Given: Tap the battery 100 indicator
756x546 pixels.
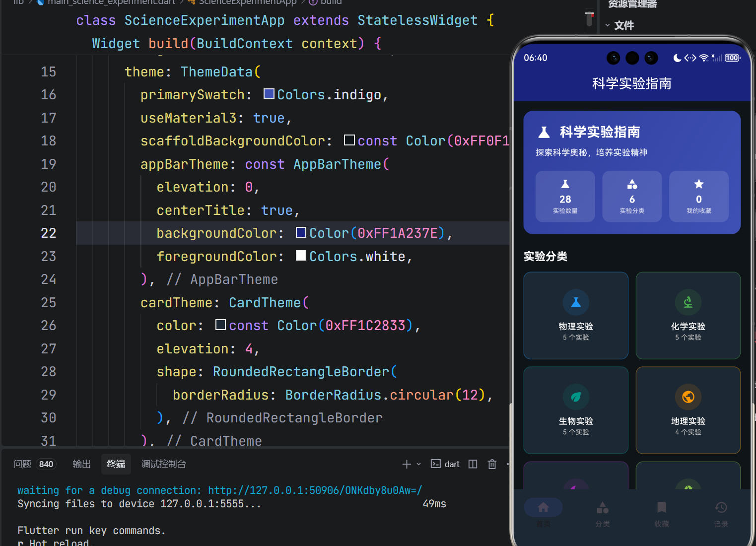Looking at the screenshot, I should (733, 58).
